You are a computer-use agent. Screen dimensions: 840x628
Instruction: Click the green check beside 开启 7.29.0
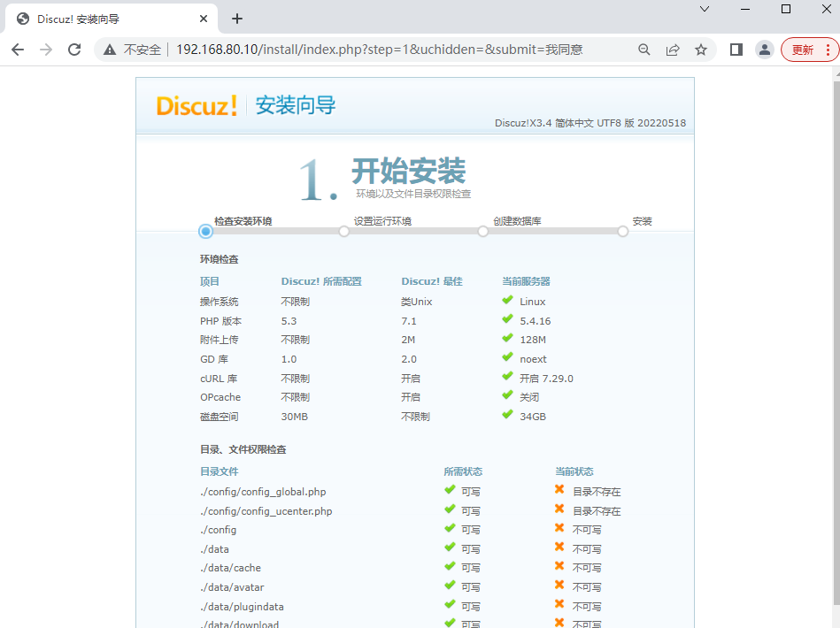tap(507, 377)
